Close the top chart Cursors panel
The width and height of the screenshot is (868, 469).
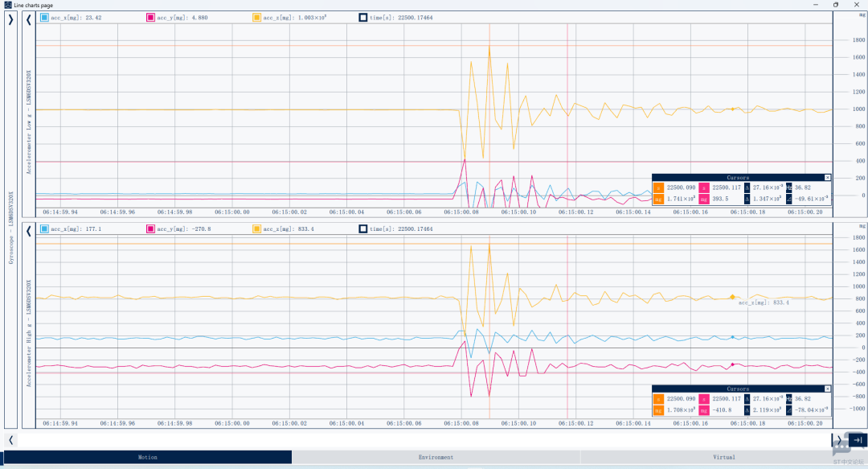(828, 178)
